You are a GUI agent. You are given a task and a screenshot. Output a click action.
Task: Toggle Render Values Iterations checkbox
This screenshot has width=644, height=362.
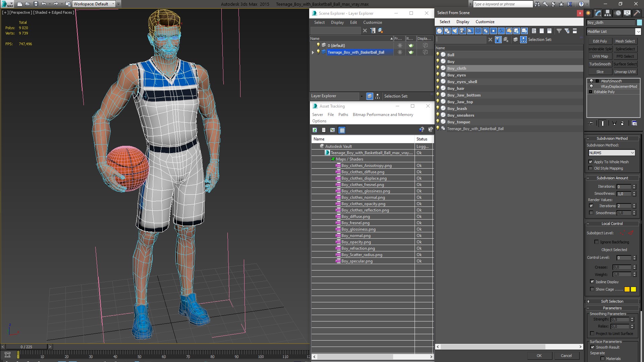click(x=591, y=206)
